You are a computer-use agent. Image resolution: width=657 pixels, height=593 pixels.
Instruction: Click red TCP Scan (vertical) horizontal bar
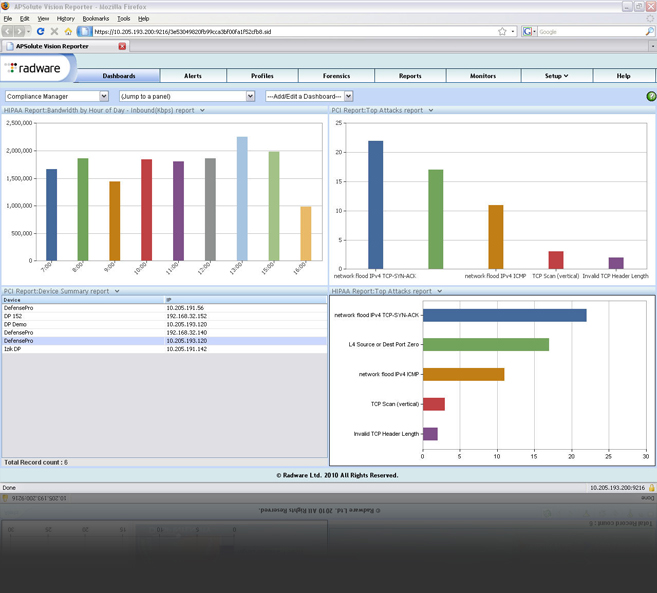[x=434, y=404]
